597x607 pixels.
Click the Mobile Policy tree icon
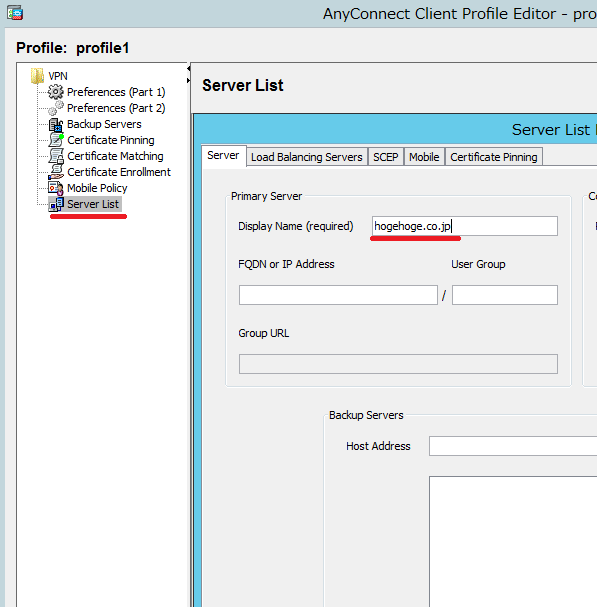56,188
